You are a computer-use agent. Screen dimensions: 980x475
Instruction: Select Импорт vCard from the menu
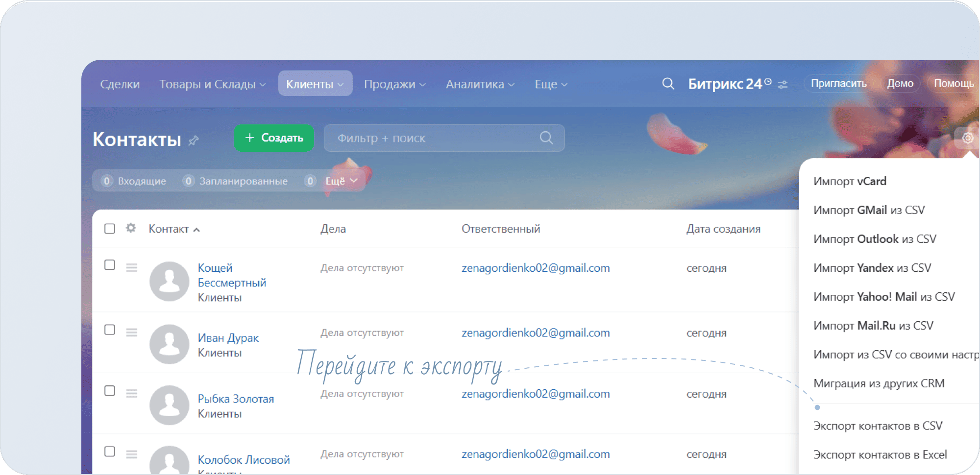point(850,181)
